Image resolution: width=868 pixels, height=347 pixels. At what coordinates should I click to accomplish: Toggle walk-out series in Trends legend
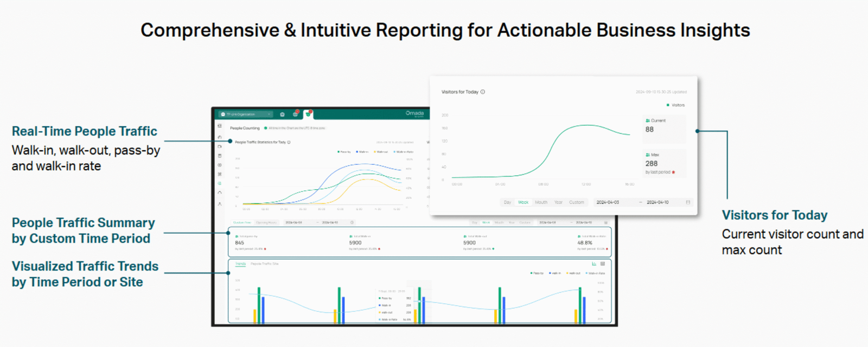point(573,273)
